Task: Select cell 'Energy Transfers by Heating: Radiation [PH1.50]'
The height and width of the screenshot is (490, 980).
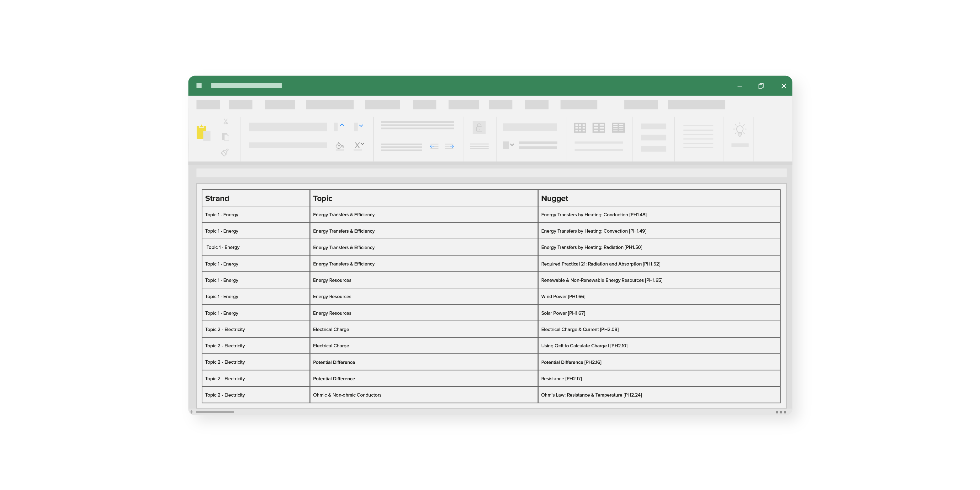Action: [x=659, y=247]
